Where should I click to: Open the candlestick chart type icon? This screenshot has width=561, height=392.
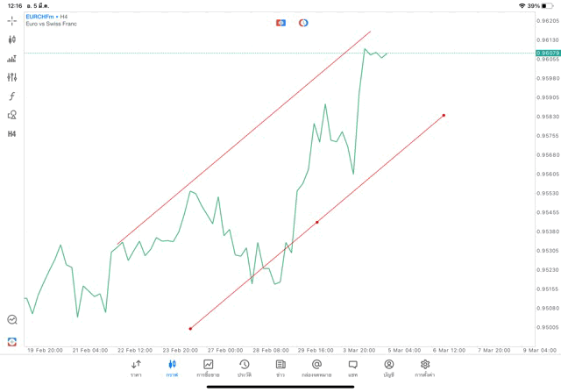point(12,39)
